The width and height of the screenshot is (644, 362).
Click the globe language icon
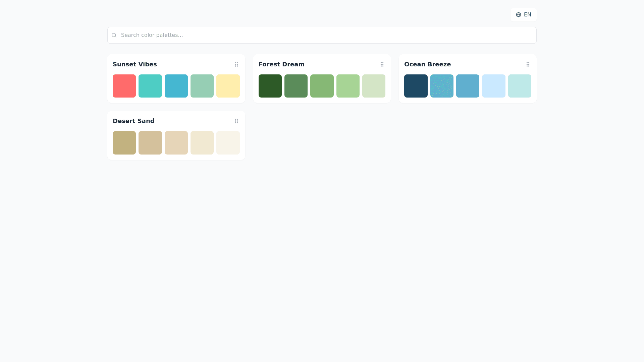[x=518, y=15]
